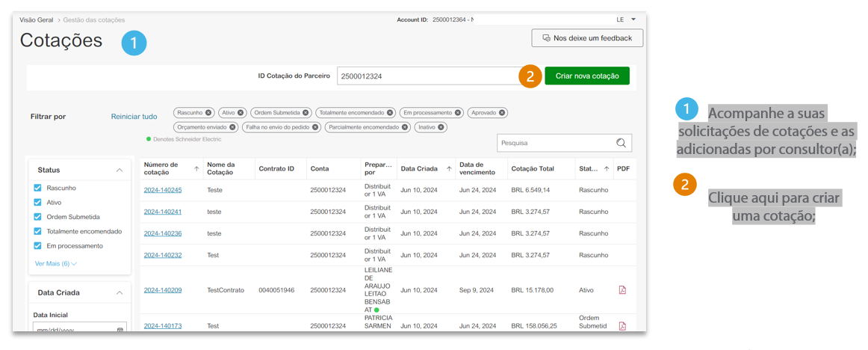Viewport: 868px width, 350px height.
Task: Click Nos deixe um feedback button
Action: coord(587,38)
